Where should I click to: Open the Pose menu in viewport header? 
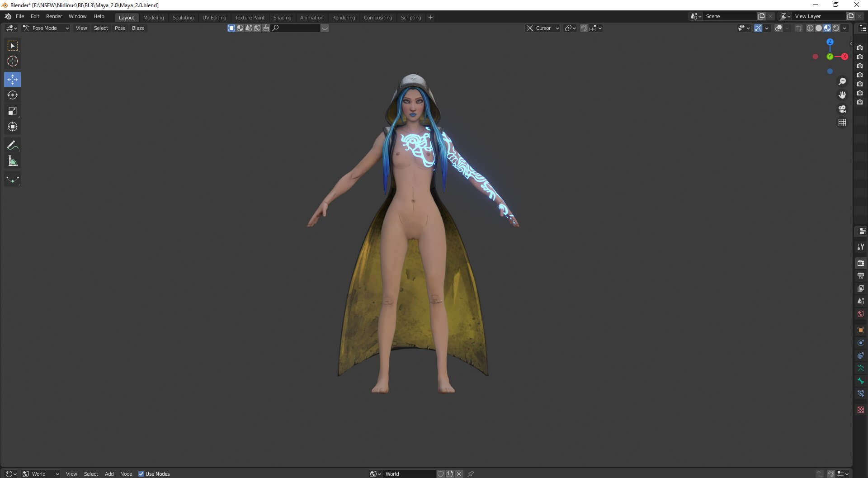point(120,28)
